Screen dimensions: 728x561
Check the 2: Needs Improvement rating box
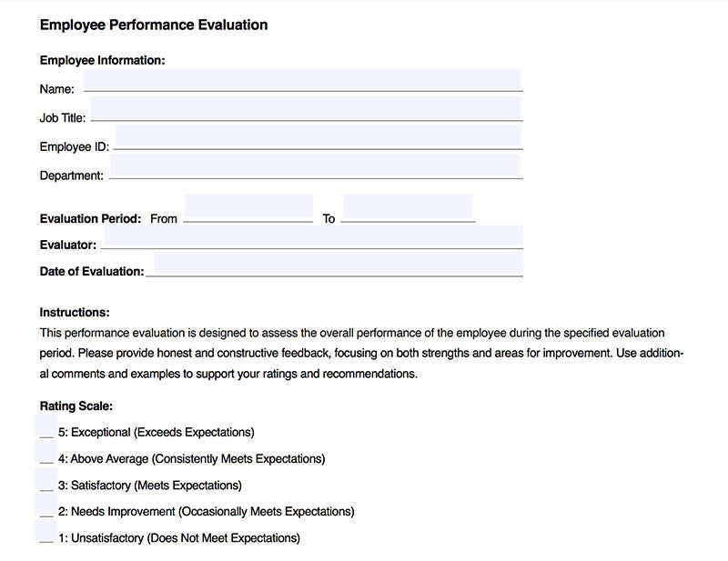tap(45, 506)
